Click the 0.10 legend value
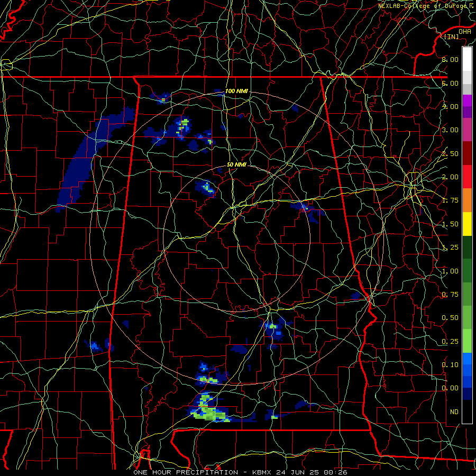The height and width of the screenshot is (476, 476). coord(450,365)
